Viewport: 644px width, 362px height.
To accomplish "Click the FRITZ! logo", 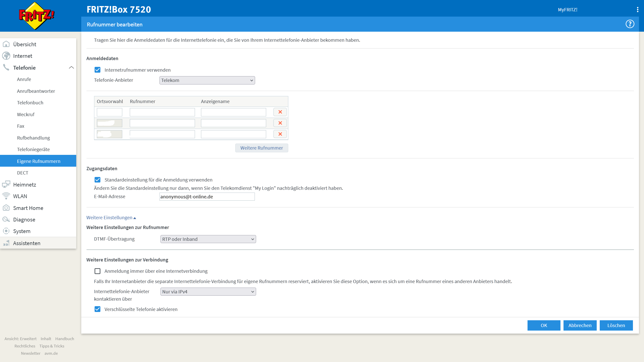I will tap(37, 16).
